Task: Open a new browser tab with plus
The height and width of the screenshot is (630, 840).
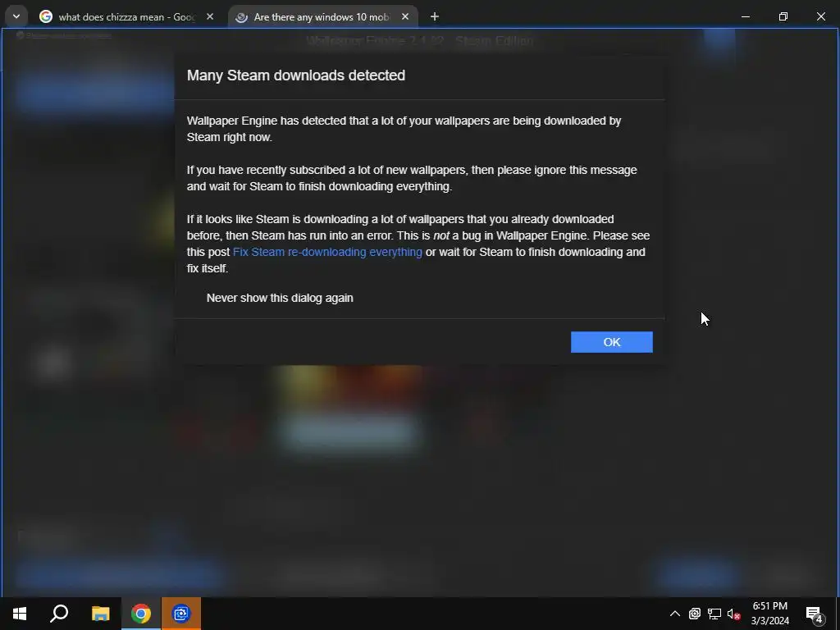Action: tap(435, 16)
